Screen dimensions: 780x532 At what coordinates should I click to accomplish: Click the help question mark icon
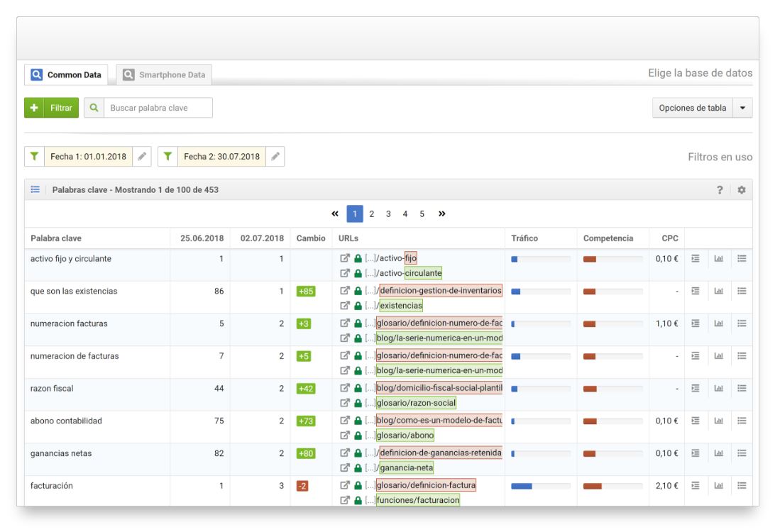point(721,190)
